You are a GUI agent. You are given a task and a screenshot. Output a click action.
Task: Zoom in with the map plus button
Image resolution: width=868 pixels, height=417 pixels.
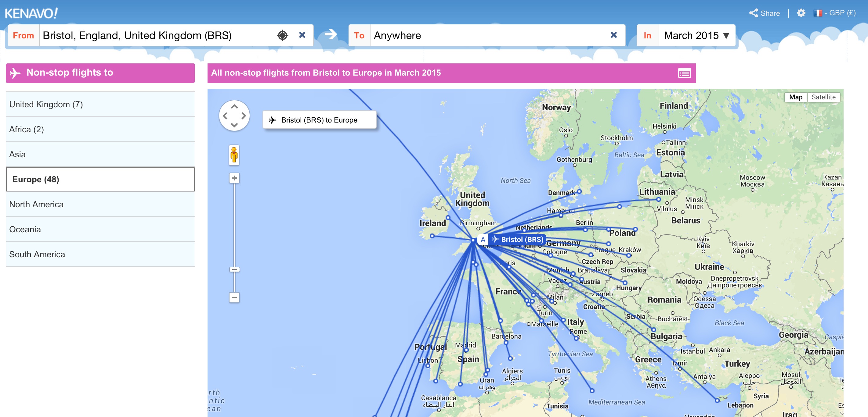point(234,178)
